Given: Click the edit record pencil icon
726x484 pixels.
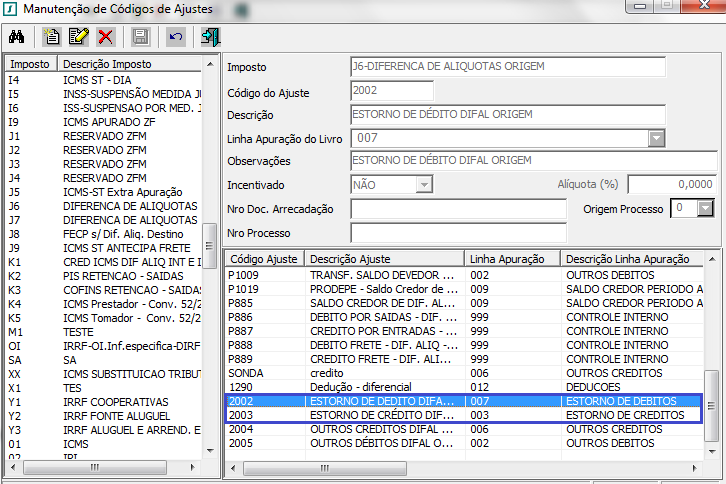Looking at the screenshot, I should (x=78, y=37).
